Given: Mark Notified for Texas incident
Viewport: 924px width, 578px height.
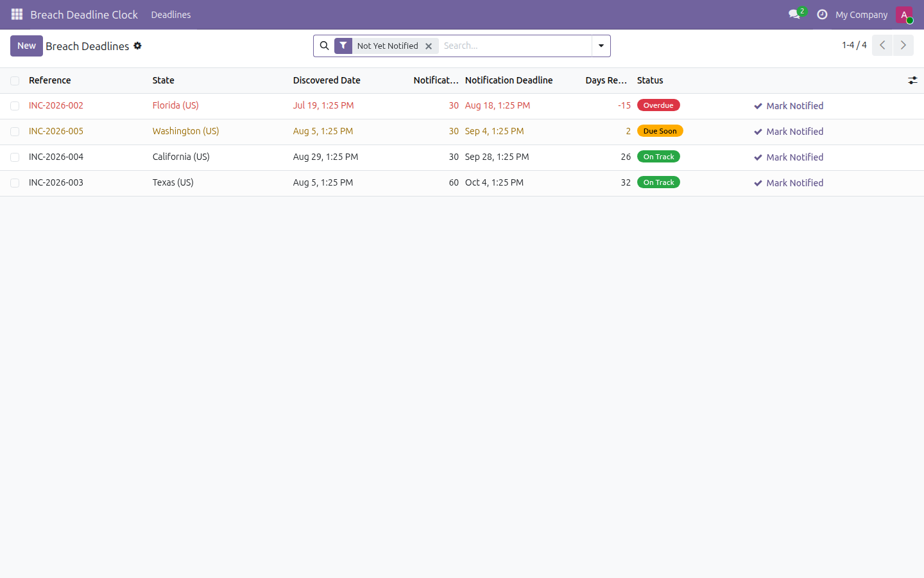Looking at the screenshot, I should click(x=789, y=183).
